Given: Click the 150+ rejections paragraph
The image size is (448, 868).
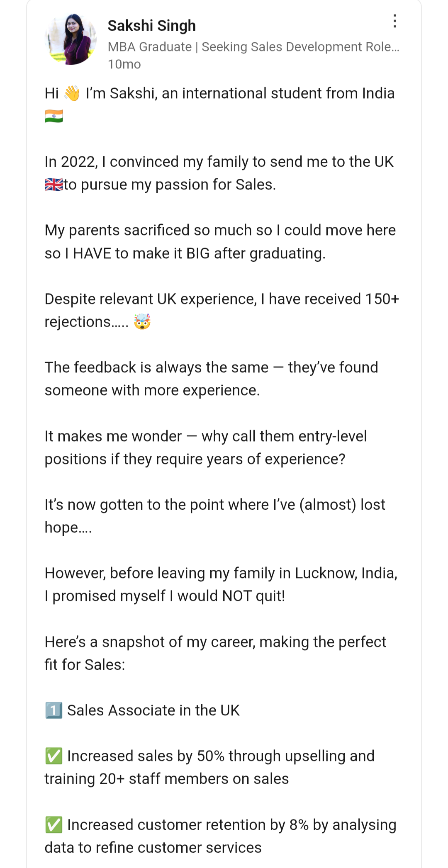Looking at the screenshot, I should 222,299.
